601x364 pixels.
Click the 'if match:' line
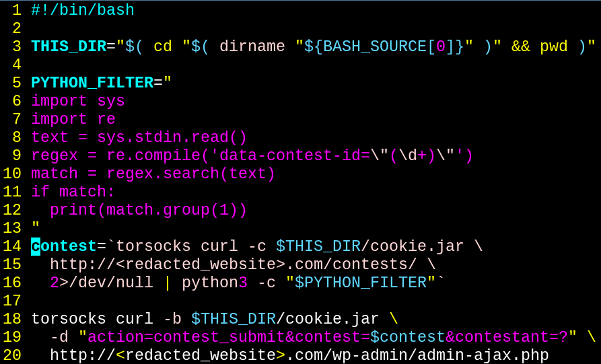(x=73, y=192)
